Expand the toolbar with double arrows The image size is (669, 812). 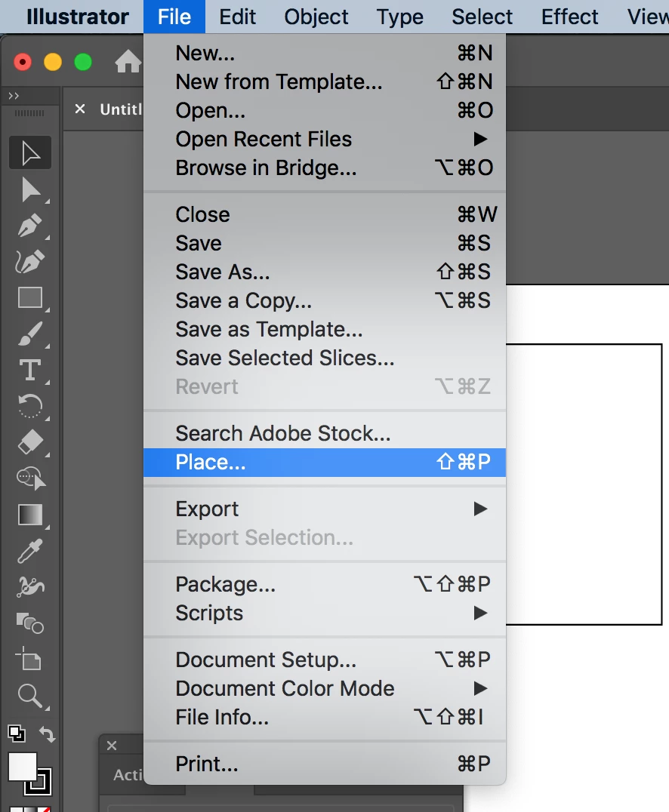click(14, 96)
